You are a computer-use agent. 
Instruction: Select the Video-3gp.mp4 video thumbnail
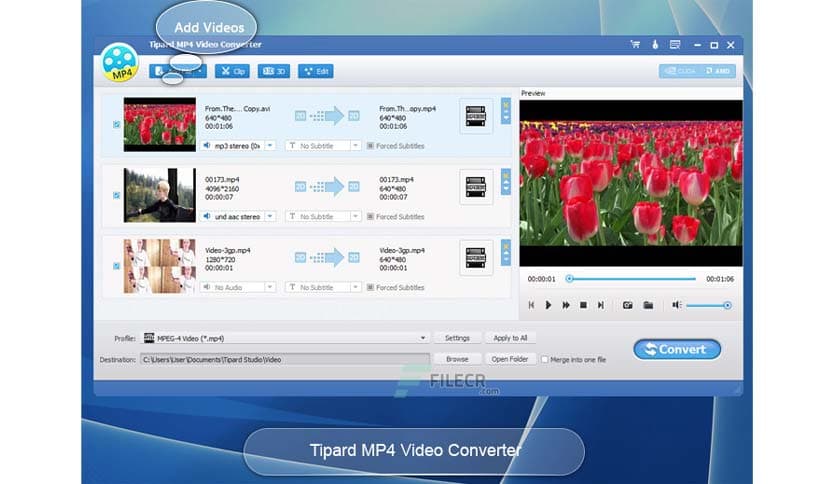[159, 266]
